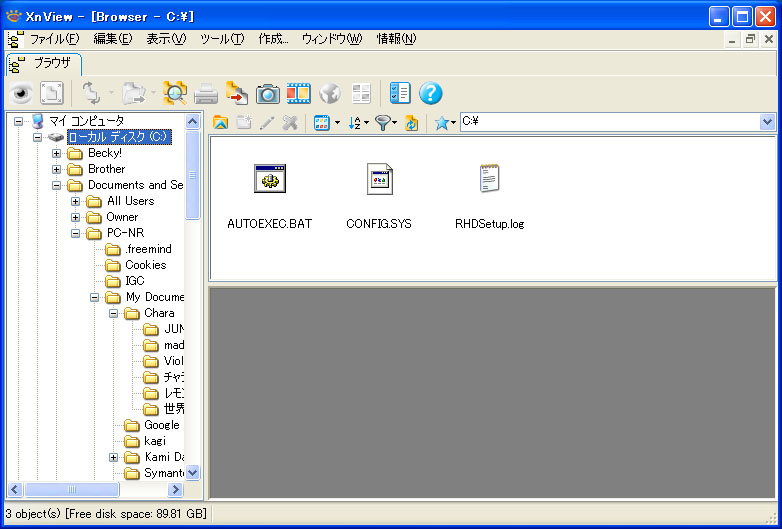This screenshot has width=782, height=529.
Task: Open the Options checklist icon
Action: coord(399,93)
